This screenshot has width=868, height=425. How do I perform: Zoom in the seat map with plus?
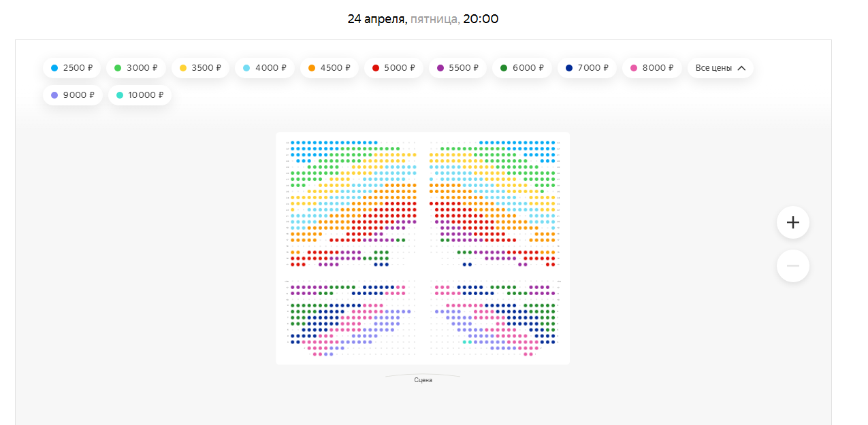click(792, 222)
